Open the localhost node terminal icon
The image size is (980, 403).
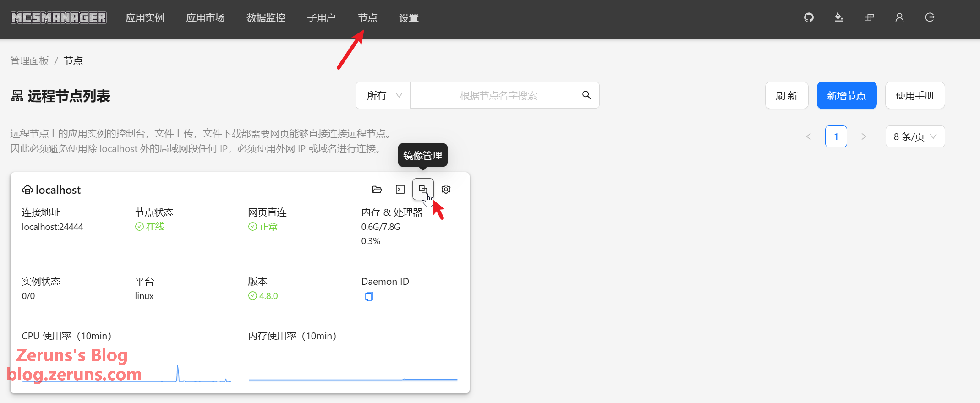click(400, 190)
